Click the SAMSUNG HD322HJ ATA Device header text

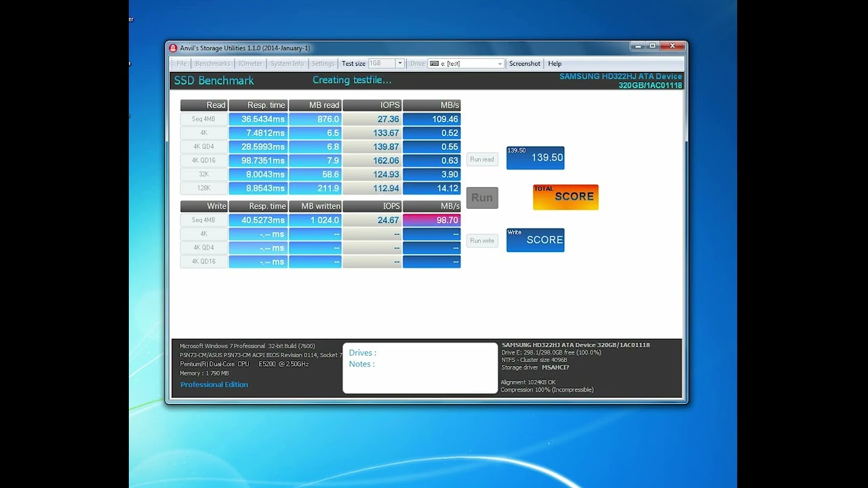620,77
